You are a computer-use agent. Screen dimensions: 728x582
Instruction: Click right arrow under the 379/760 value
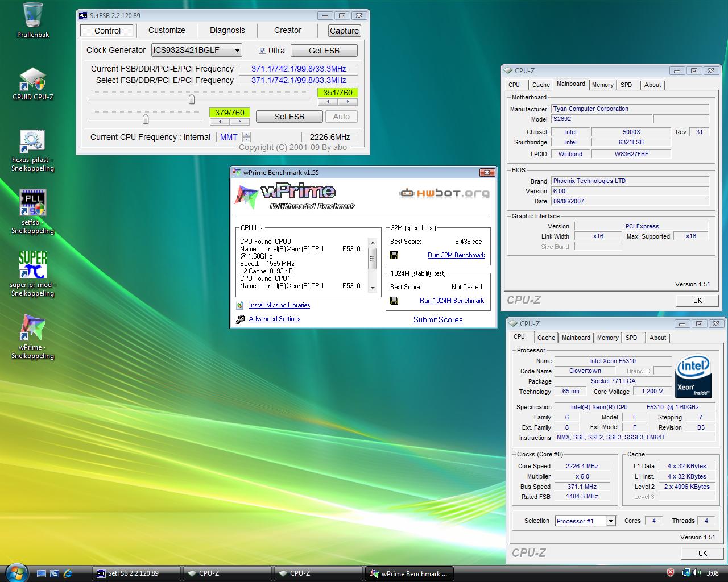coord(239,122)
